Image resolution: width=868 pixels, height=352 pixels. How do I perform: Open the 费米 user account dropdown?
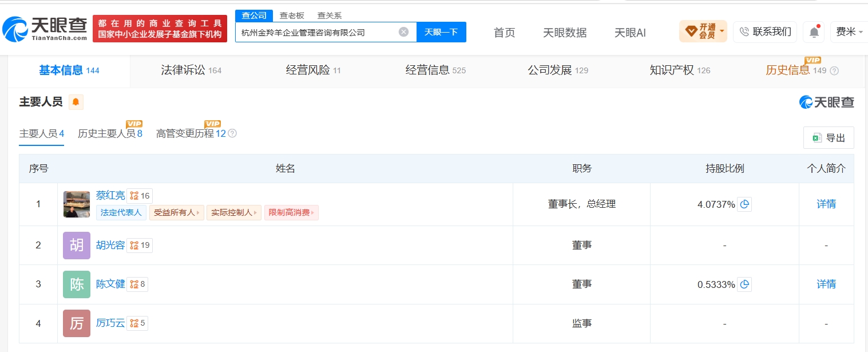849,32
